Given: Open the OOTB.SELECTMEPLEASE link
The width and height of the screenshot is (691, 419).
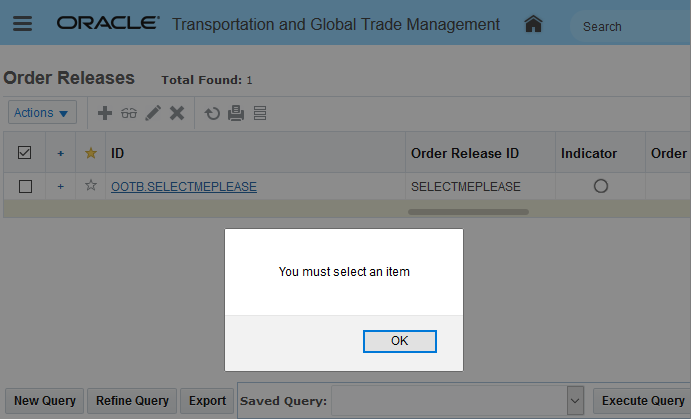Looking at the screenshot, I should pos(184,186).
